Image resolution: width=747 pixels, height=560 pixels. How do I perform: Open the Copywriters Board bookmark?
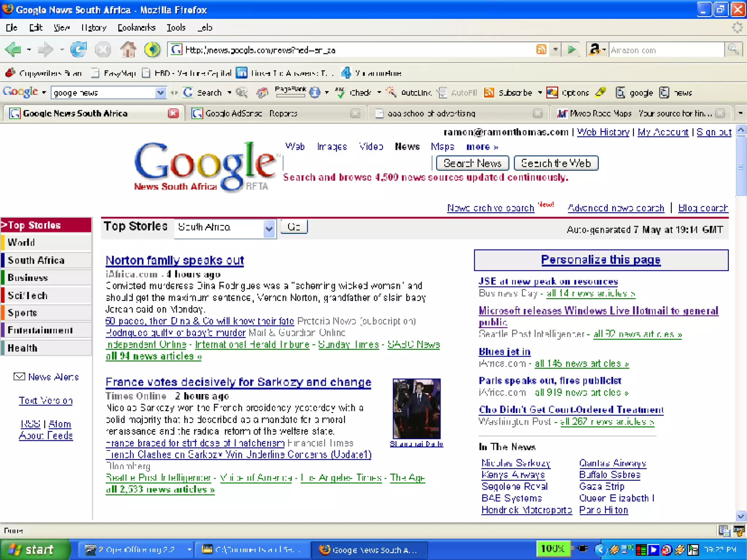[x=44, y=73]
